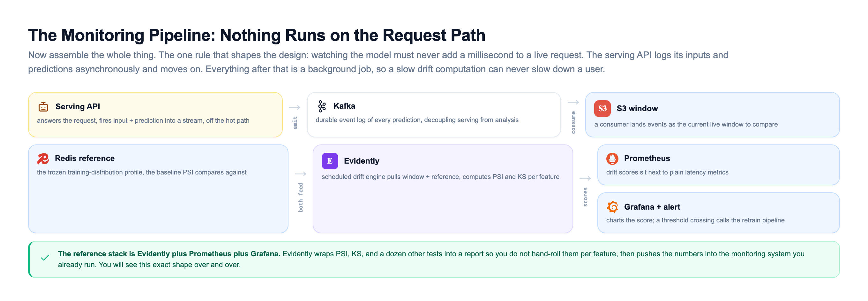Click the Kafka logo icon
The height and width of the screenshot is (301, 868).
322,106
